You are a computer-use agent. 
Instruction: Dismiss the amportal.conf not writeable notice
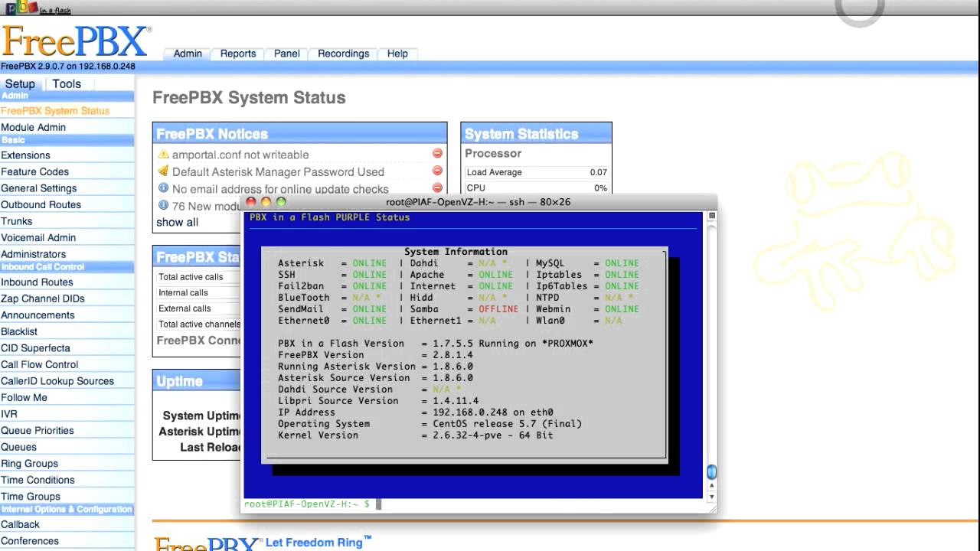pyautogui.click(x=437, y=154)
